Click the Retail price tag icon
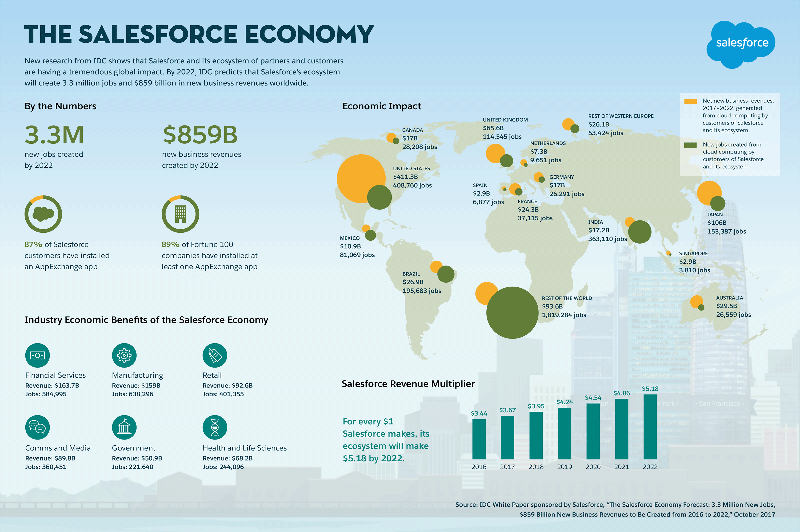This screenshot has width=800, height=532. 215,355
